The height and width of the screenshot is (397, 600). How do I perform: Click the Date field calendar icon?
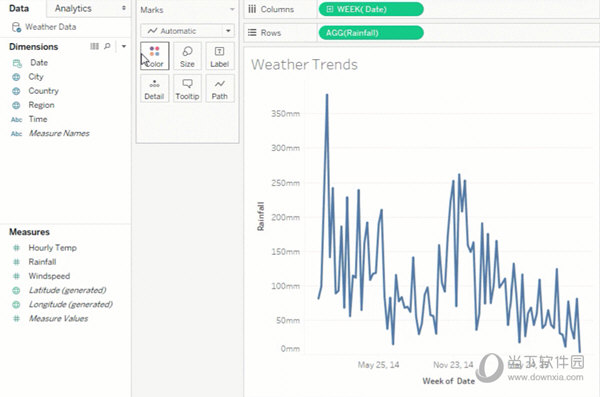tap(17, 63)
